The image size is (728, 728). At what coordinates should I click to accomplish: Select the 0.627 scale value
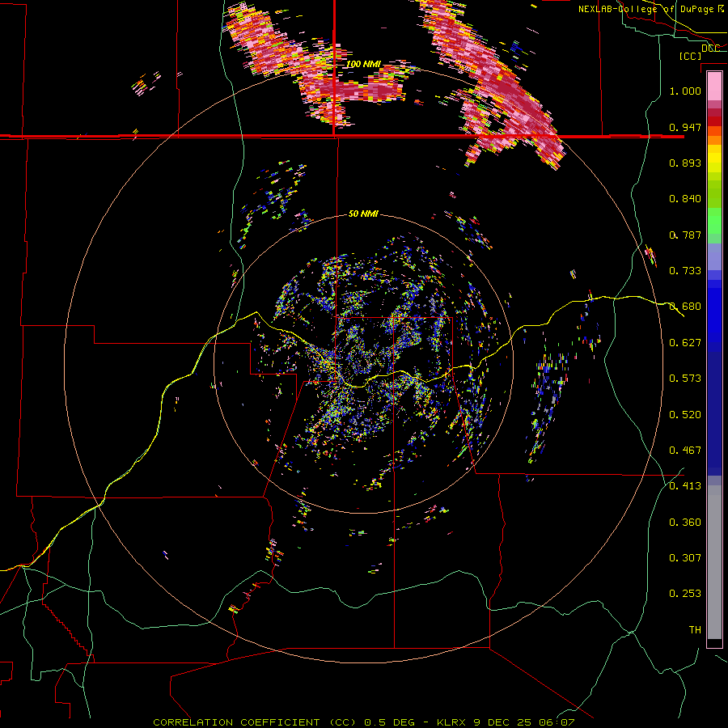pyautogui.click(x=685, y=342)
